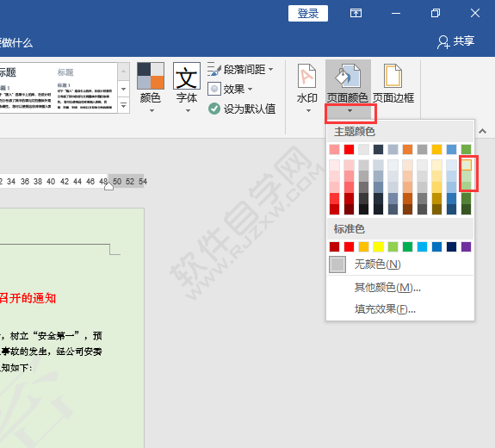This screenshot has height=448, width=495.
Task: Pick pink theme color at top-left
Action: click(x=334, y=149)
